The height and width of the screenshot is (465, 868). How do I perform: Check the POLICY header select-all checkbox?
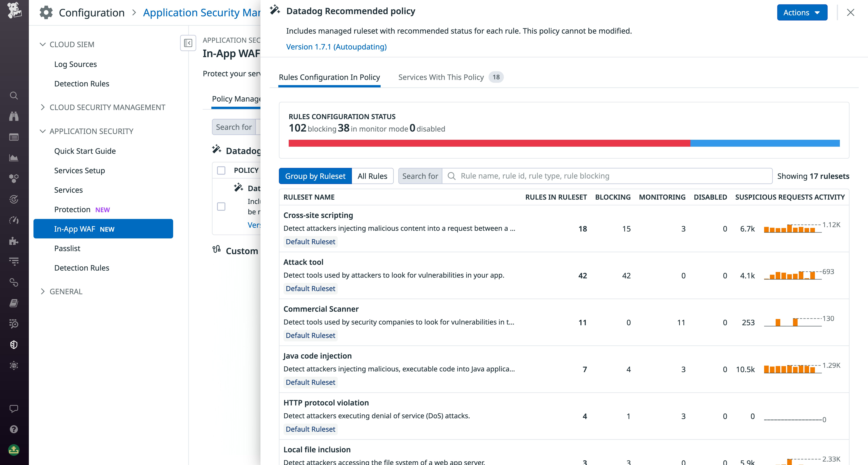click(x=221, y=170)
